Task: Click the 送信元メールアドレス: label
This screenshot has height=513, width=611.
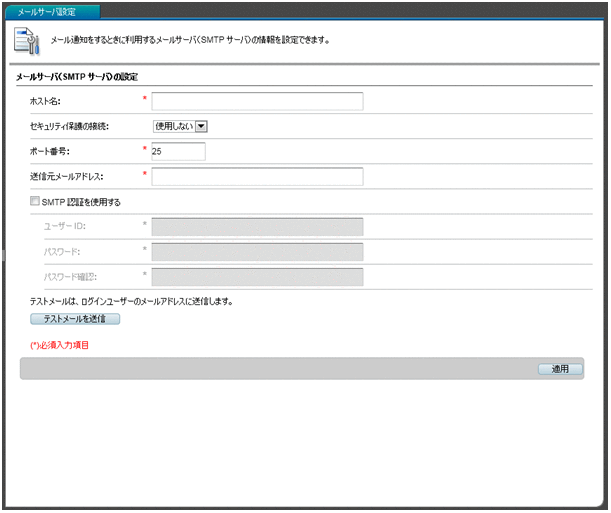Action: click(67, 176)
